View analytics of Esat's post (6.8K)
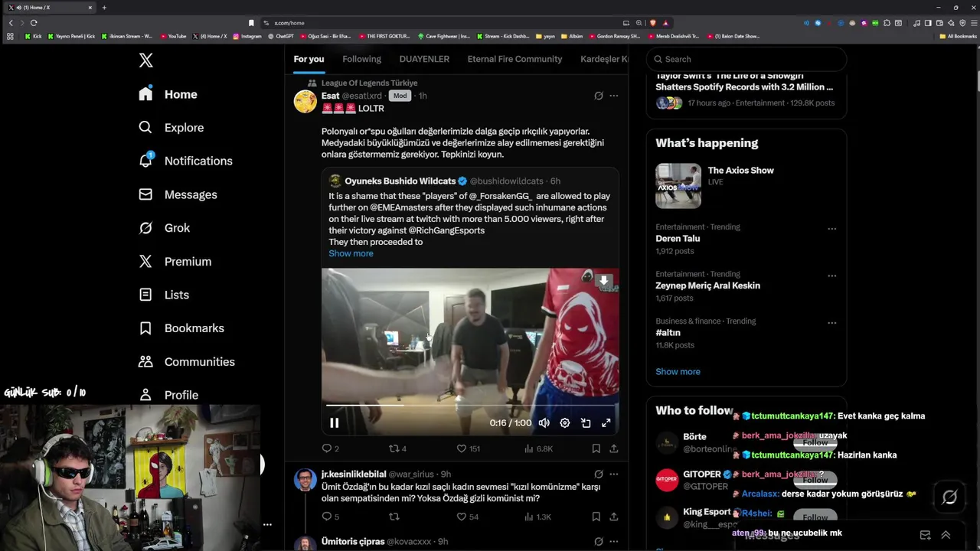 coord(538,448)
